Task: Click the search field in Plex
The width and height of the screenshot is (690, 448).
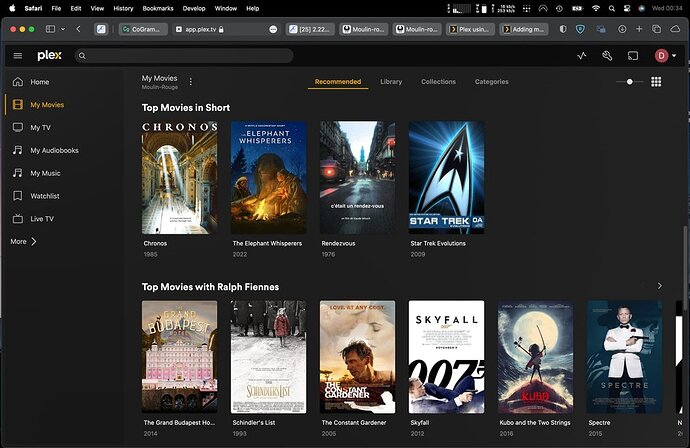Action: (184, 55)
